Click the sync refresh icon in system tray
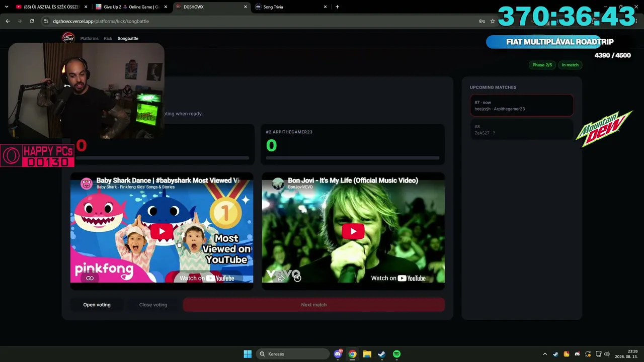 click(x=588, y=354)
